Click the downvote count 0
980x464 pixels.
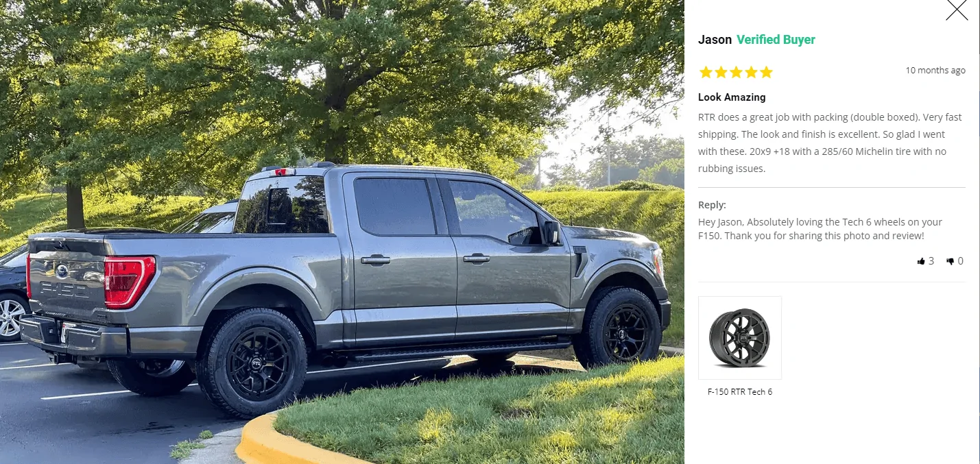click(960, 261)
